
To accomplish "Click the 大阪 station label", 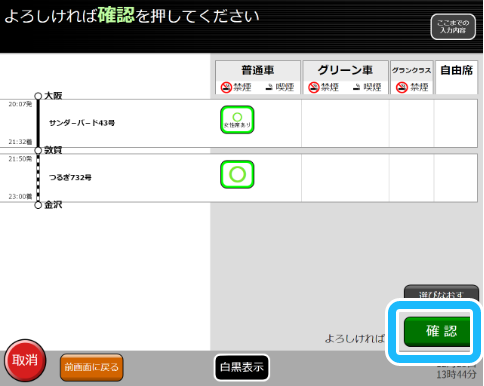I will click(53, 96).
